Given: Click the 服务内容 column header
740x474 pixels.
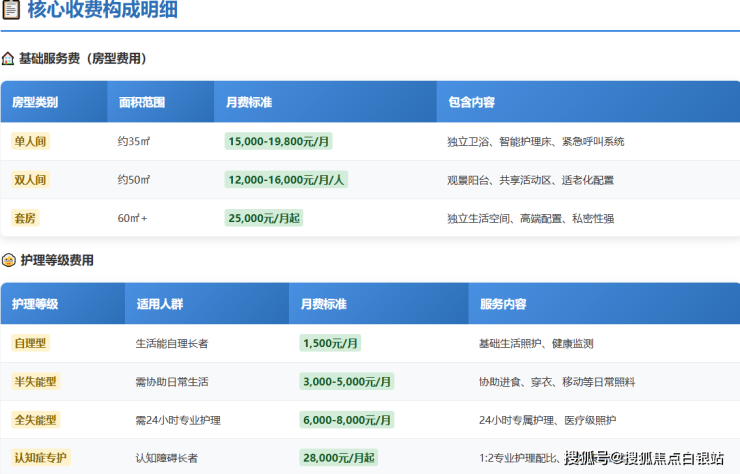Looking at the screenshot, I should (x=503, y=303).
